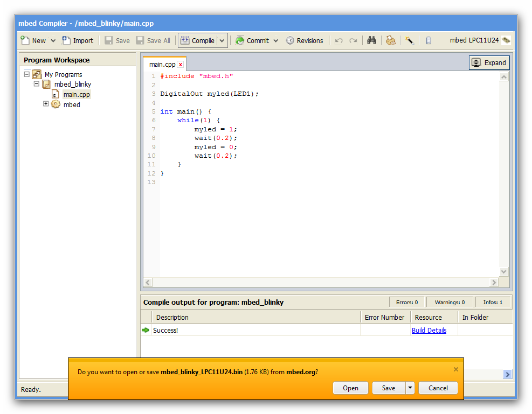The image size is (532, 414).
Task: Click Save in the download prompt
Action: pos(388,388)
